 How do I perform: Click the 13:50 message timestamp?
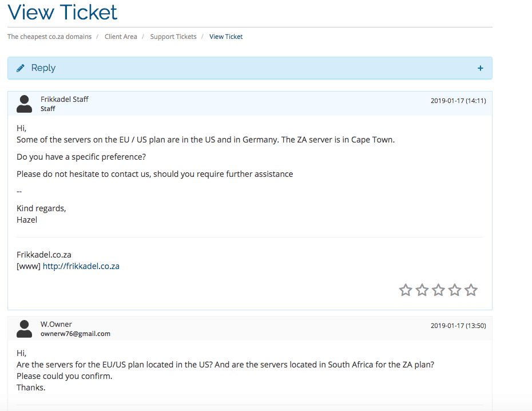458,326
